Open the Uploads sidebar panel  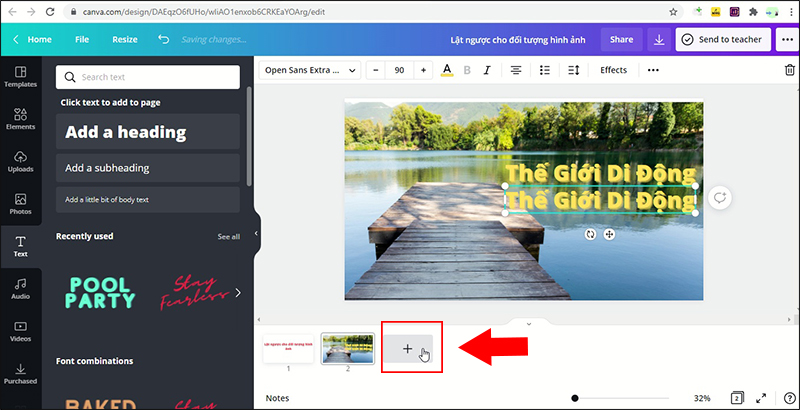click(x=20, y=162)
